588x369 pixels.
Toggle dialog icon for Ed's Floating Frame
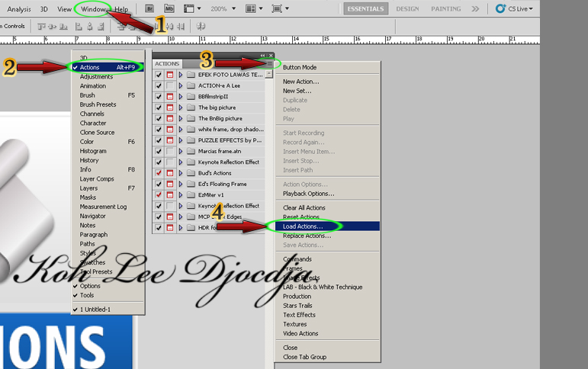click(170, 184)
